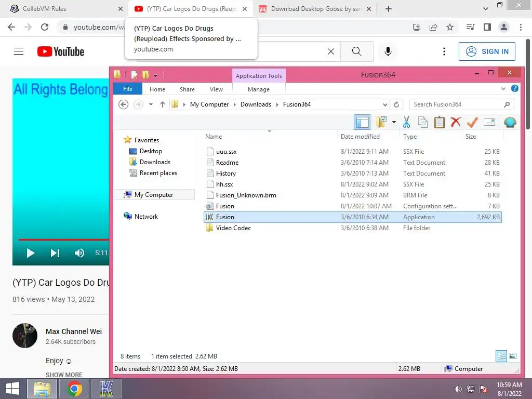
Task: Skip to next YouTube video
Action: coord(55,253)
